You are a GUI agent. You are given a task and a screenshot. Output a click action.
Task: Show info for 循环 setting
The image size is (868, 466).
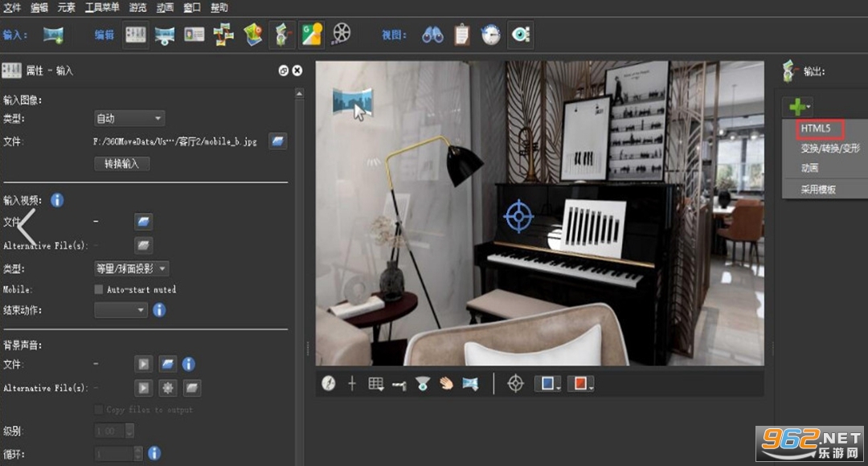pyautogui.click(x=154, y=453)
